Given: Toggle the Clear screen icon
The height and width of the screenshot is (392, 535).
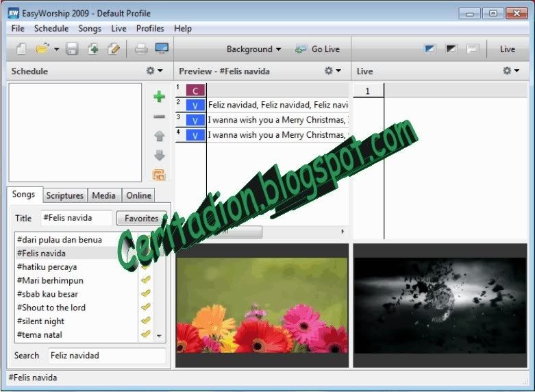Looking at the screenshot, I should (473, 49).
